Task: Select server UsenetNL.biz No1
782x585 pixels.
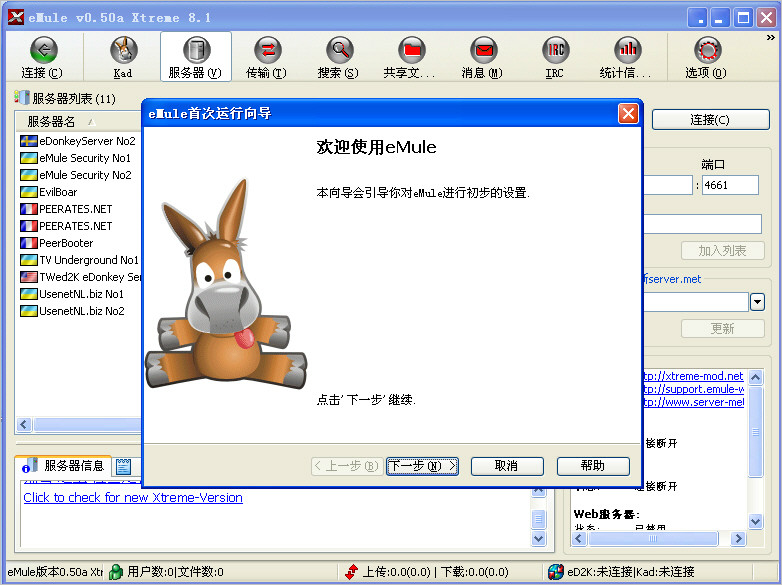Action: tap(81, 294)
